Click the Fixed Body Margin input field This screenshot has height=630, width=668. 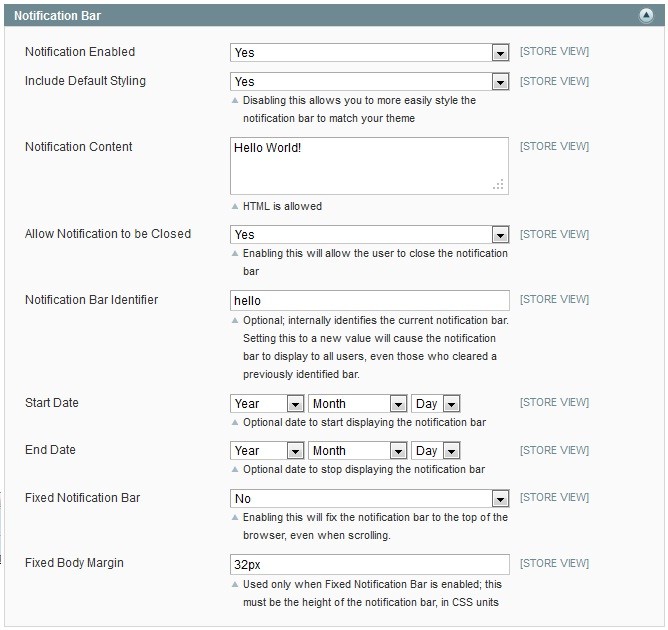[x=369, y=564]
